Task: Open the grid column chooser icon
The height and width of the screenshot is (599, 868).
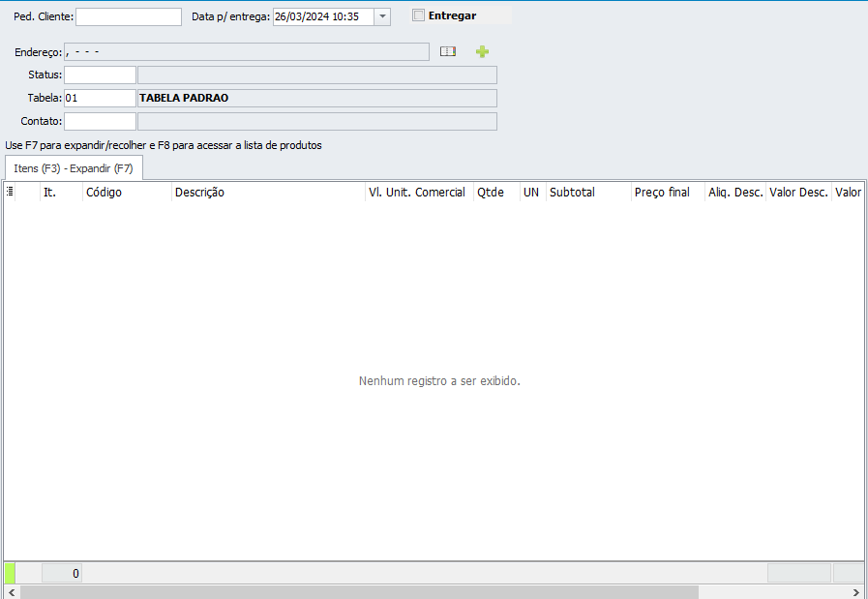Action: click(x=10, y=193)
